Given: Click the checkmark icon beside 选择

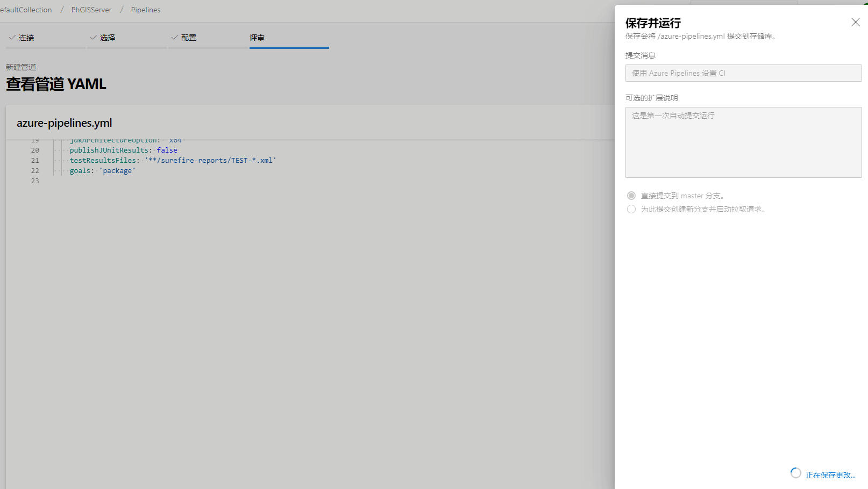Looking at the screenshot, I should pyautogui.click(x=93, y=38).
